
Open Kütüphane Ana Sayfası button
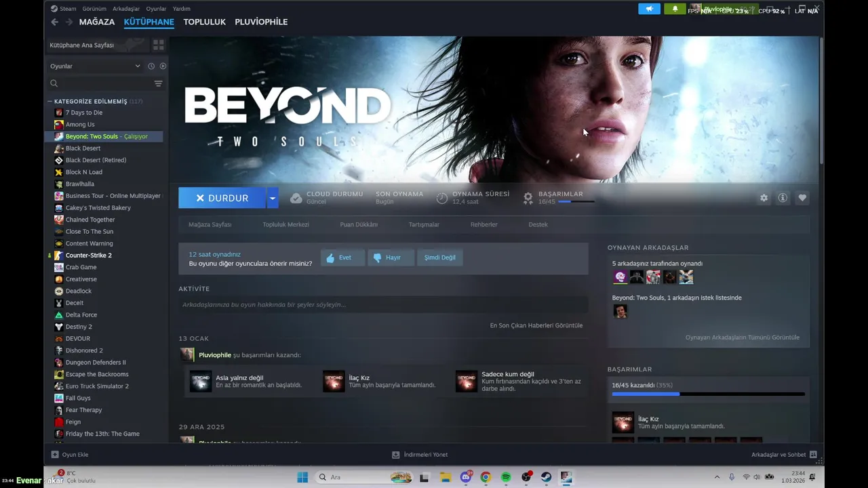(x=96, y=45)
